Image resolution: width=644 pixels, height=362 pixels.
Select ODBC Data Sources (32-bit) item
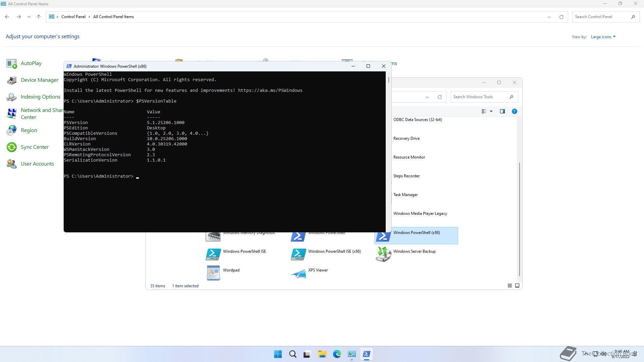coord(418,120)
